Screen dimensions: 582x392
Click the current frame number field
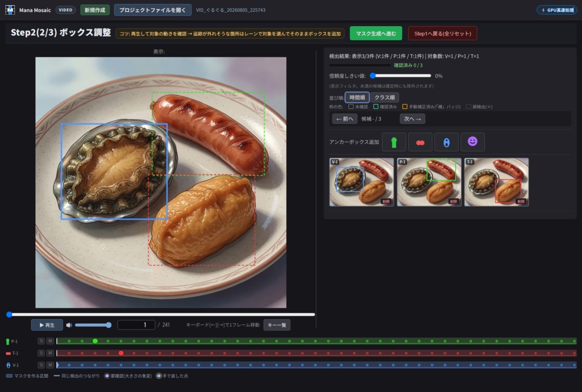point(136,325)
